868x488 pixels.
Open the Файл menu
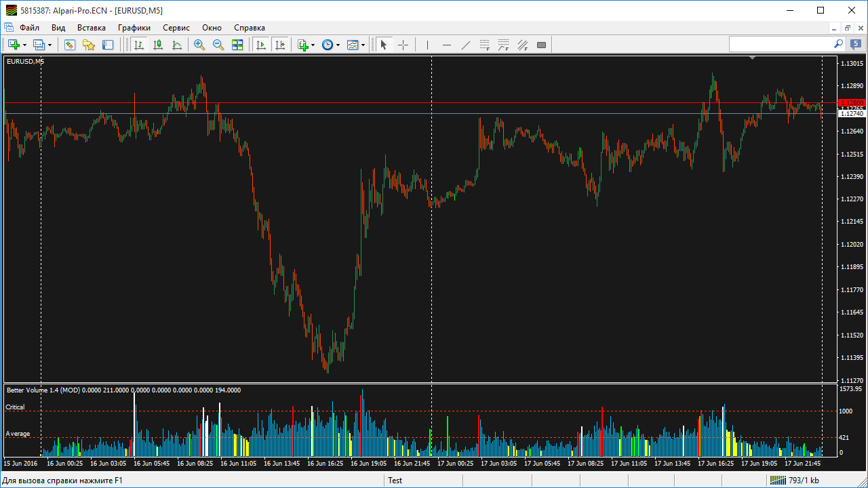click(29, 28)
